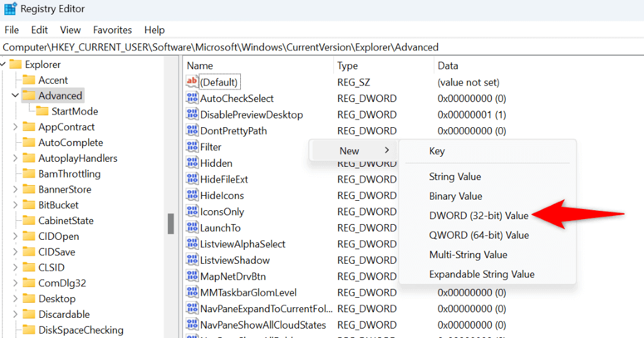Open the Help menu

155,30
